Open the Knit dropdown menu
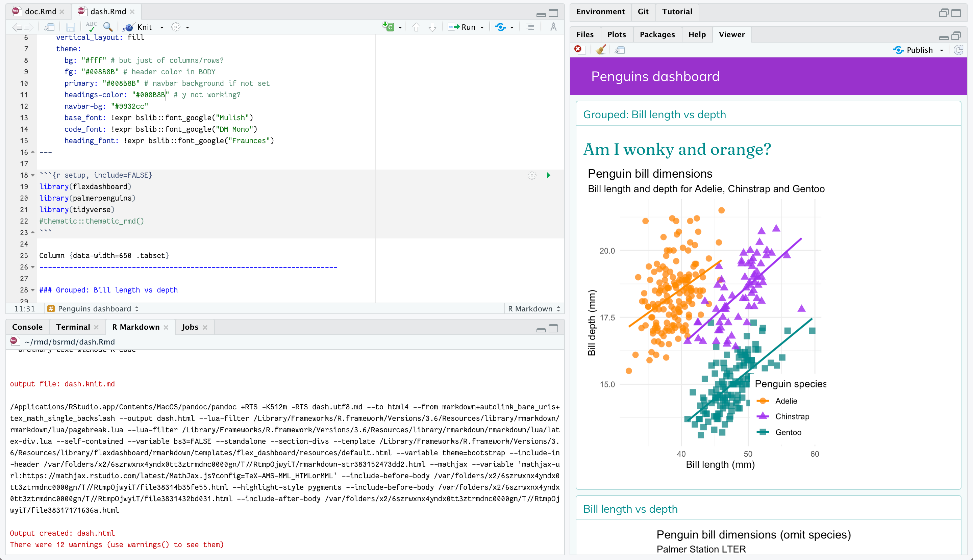 [x=162, y=27]
